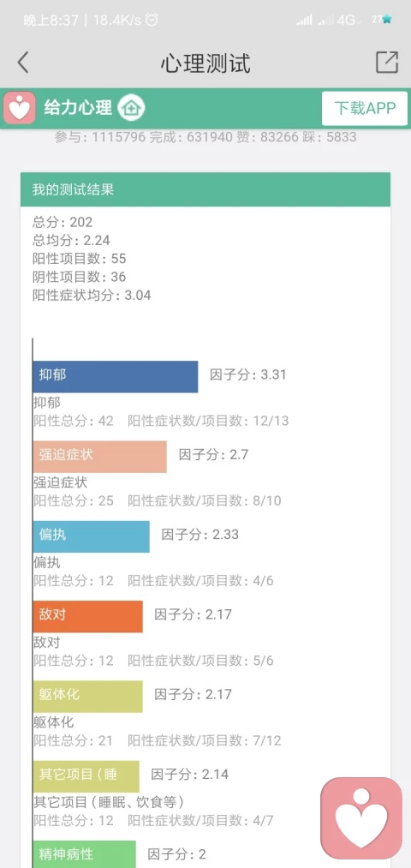Viewport: 411px width, 868px height.
Task: Tap the 参与 完成 赞 踩 statistics line
Action: click(205, 137)
